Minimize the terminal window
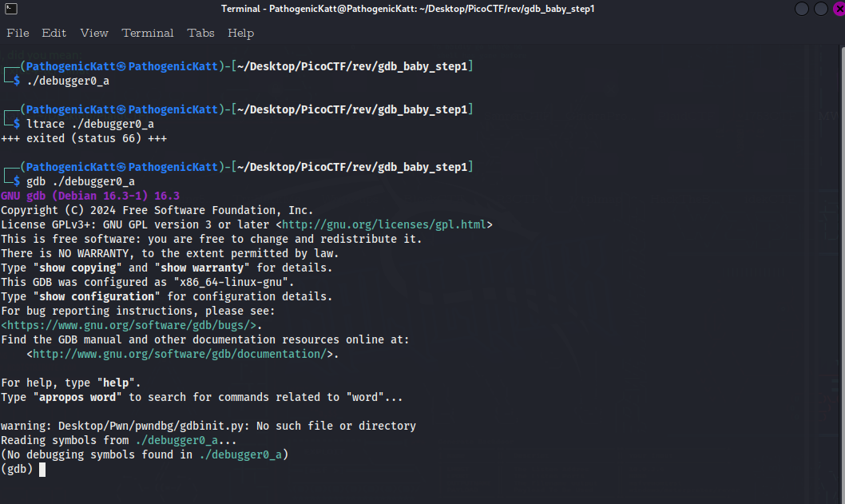Screen dimensions: 845x504 coord(802,9)
